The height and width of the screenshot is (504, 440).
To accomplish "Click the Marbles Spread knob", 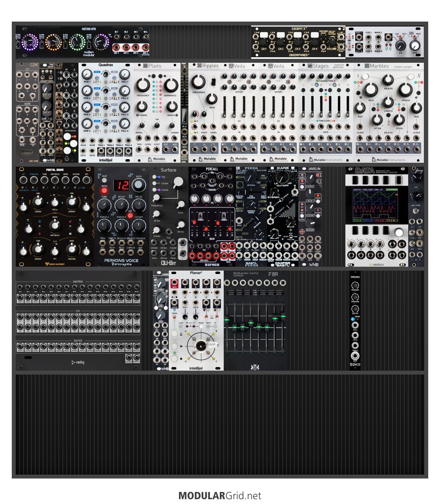I will point(405,90).
